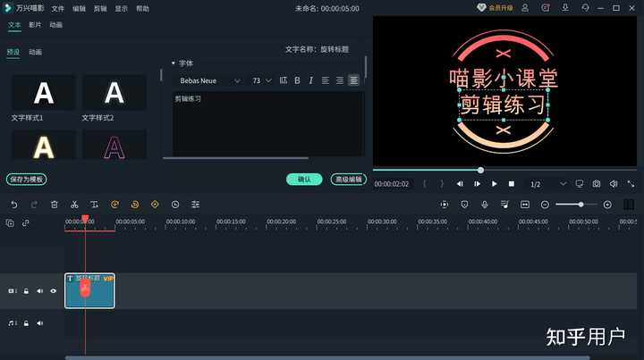Open the 编辑 menu
The height and width of the screenshot is (360, 644).
coord(79,9)
